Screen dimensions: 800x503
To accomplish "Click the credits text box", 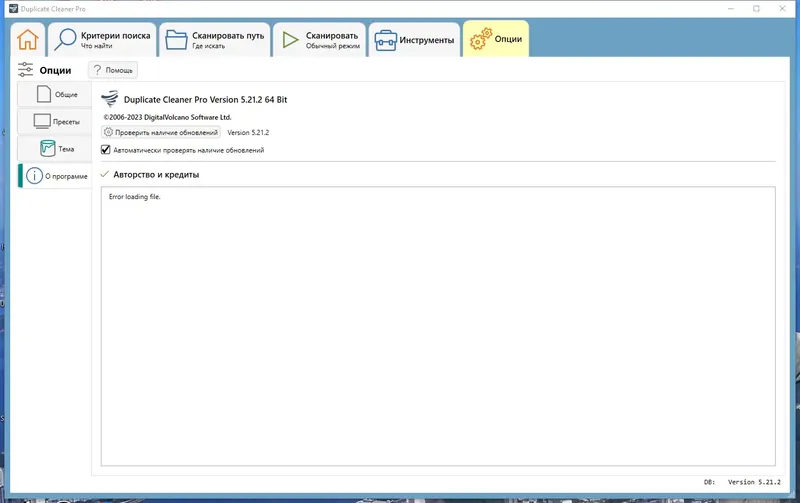I will point(438,326).
